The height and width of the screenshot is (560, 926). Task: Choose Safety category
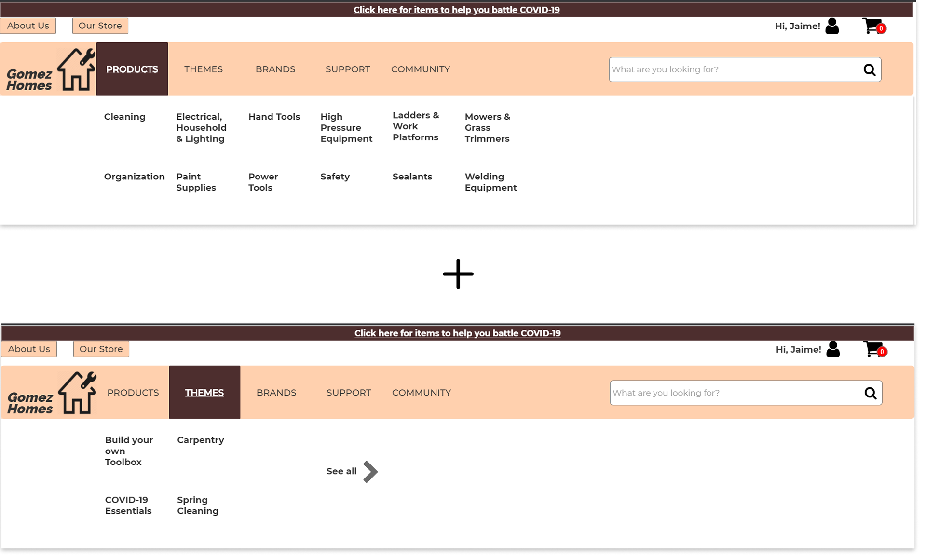335,177
